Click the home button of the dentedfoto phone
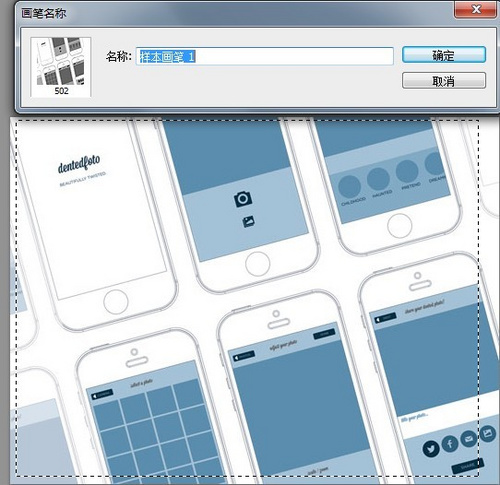 [116, 302]
